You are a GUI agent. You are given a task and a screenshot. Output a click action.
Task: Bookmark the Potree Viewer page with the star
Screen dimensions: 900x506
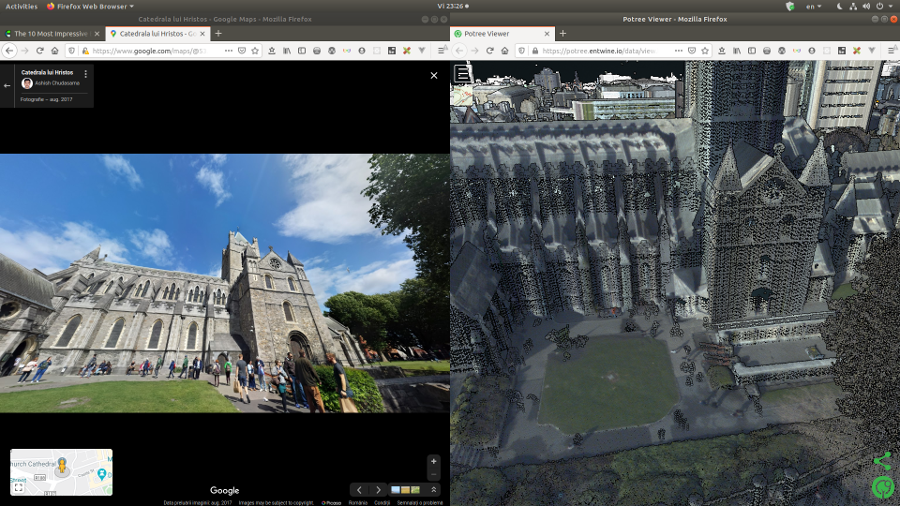click(705, 50)
